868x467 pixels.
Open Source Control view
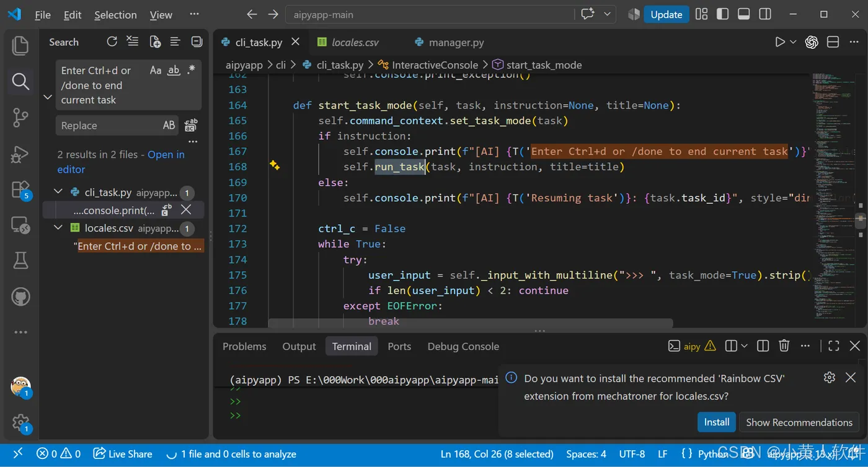20,117
